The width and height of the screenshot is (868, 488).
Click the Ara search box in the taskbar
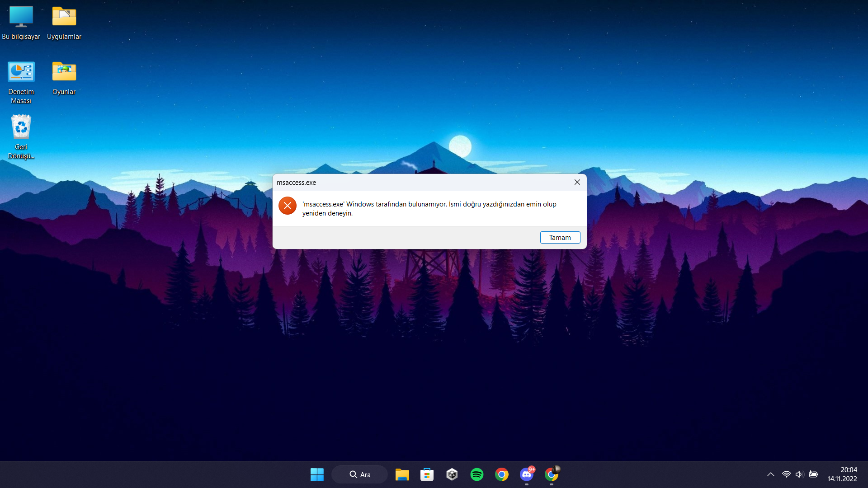360,474
